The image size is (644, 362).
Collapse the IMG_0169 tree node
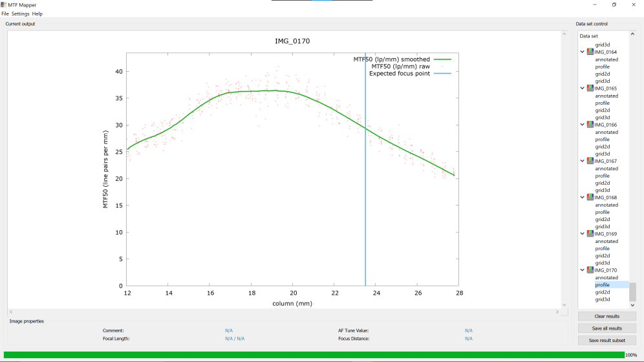[583, 233]
